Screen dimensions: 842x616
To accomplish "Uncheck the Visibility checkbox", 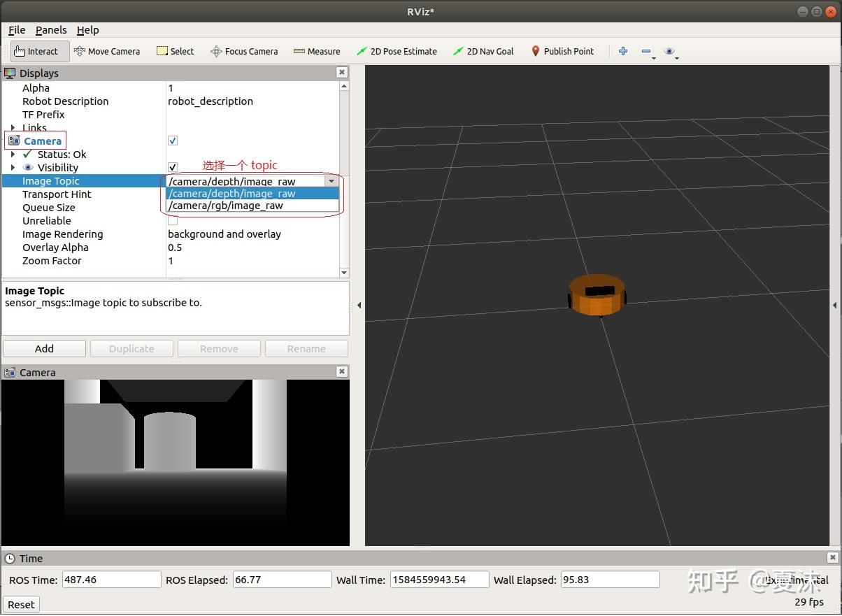I will (x=173, y=167).
